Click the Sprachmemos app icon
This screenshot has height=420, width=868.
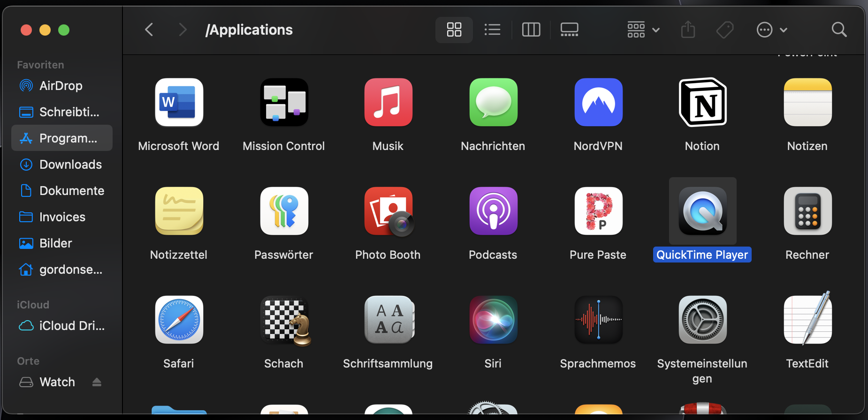point(598,320)
